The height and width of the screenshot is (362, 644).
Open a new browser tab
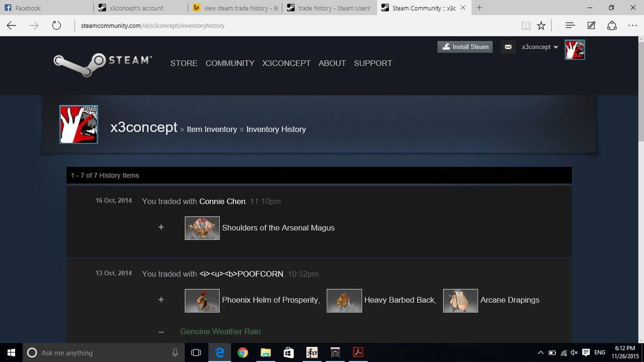pos(479,8)
